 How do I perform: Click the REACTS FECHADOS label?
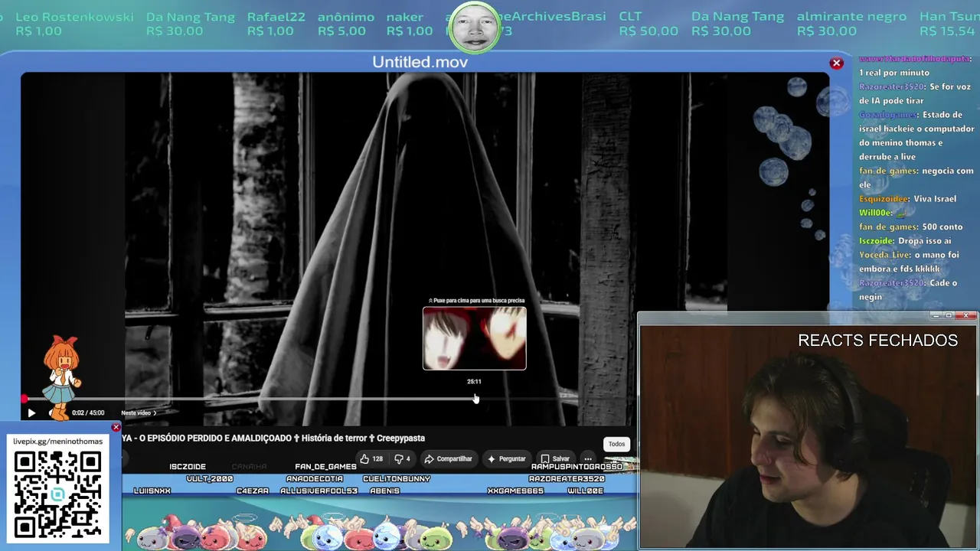tap(878, 341)
